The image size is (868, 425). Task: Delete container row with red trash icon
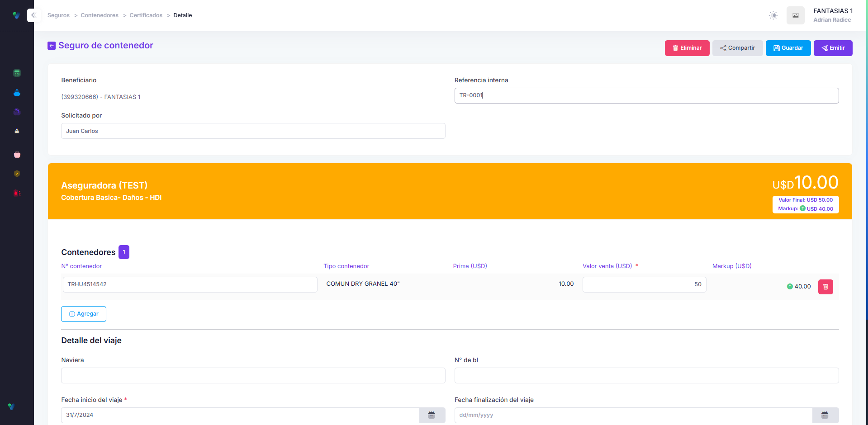(825, 287)
